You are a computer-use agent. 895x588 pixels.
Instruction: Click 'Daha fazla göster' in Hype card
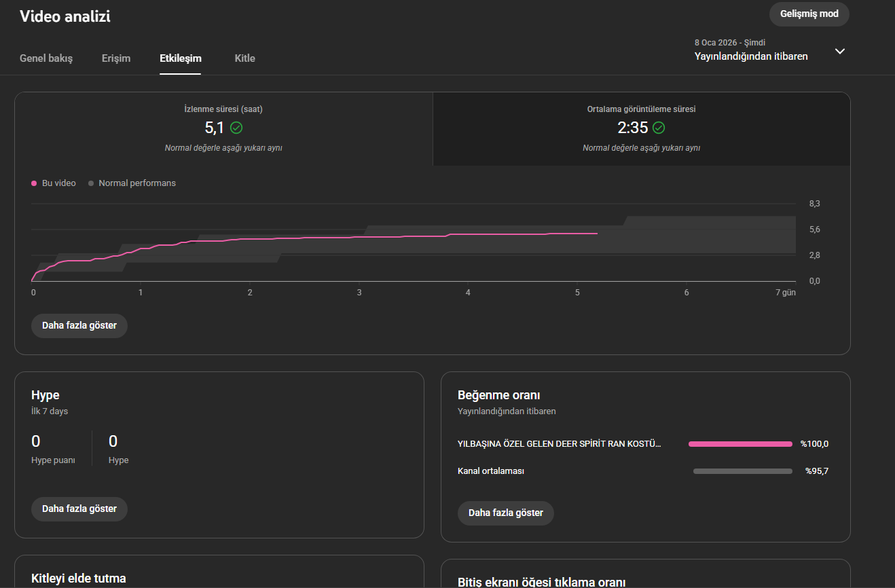coord(79,509)
